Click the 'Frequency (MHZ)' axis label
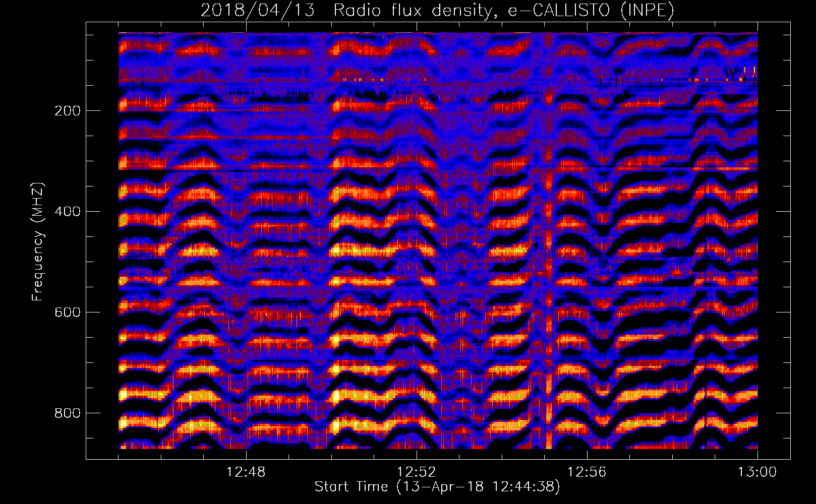 click(x=38, y=242)
